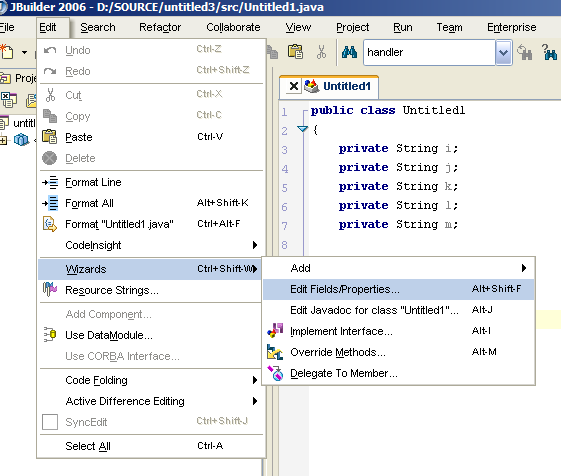
Task: Click the Copy pages icon in Edit menu
Action: point(50,116)
